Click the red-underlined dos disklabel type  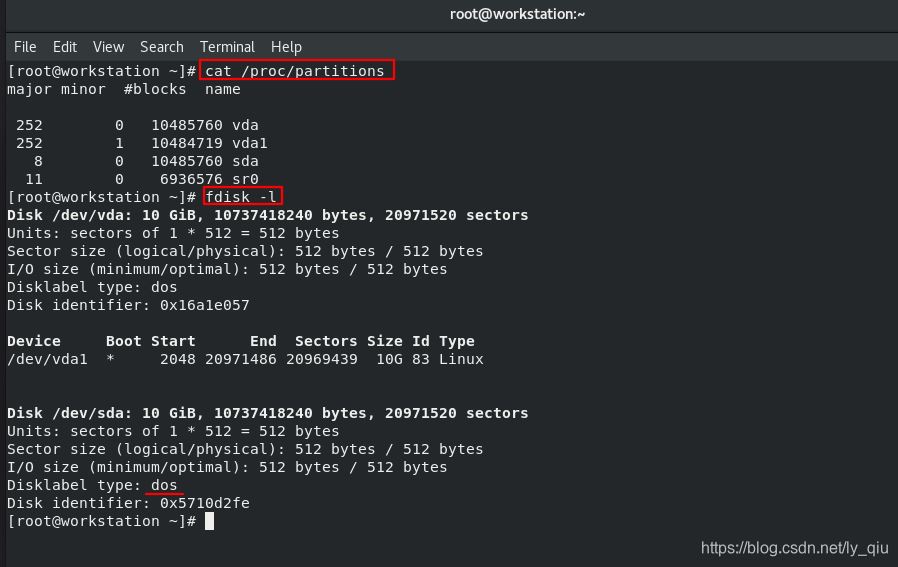click(164, 485)
